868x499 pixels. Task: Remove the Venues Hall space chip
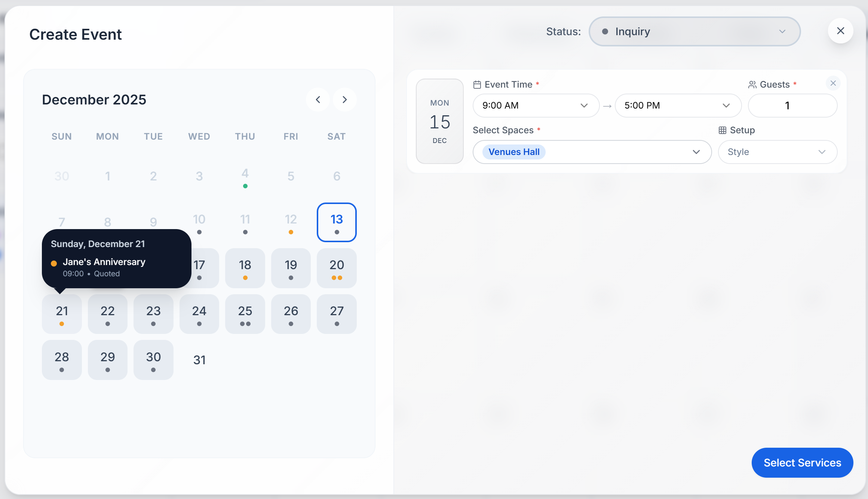(x=513, y=152)
